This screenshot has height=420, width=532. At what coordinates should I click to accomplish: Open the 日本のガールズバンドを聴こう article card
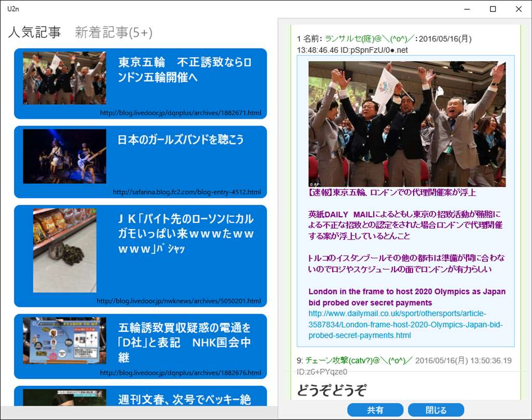coord(141,162)
